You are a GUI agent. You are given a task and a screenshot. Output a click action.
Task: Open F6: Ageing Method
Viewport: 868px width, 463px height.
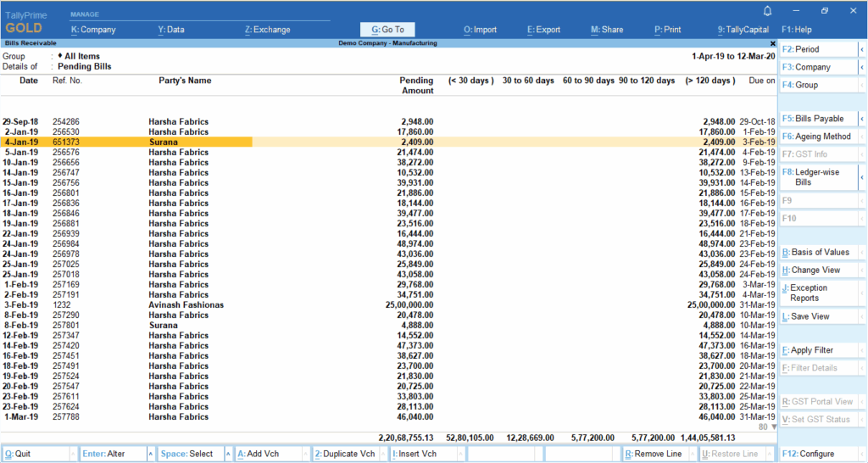(x=819, y=137)
